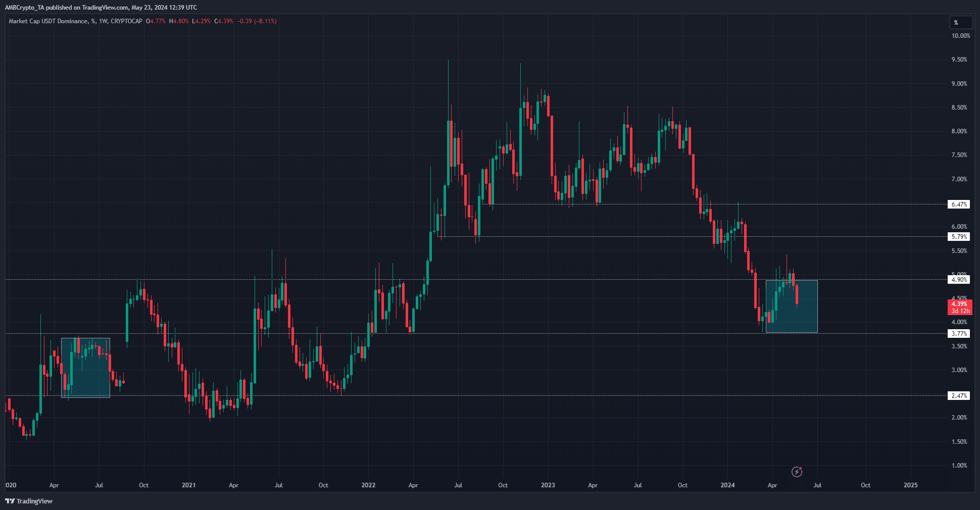Click the 8.50% price axis label
Screen dimensions: 980x510
coord(959,108)
